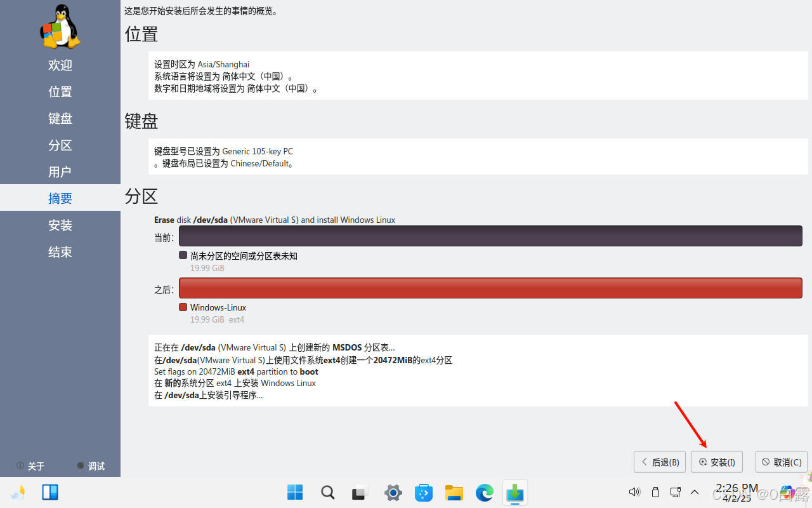Click the dark unpartitioned space color swatch
The height and width of the screenshot is (508, 812).
tap(183, 255)
